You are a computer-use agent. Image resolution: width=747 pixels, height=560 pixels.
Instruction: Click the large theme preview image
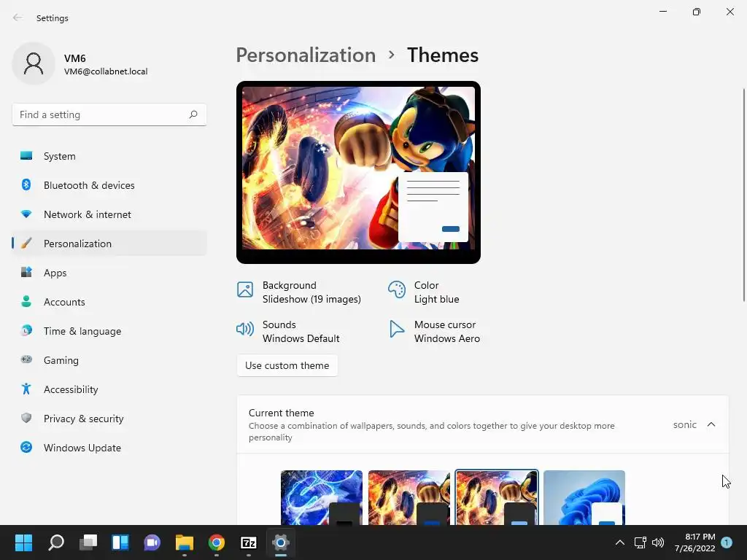358,172
